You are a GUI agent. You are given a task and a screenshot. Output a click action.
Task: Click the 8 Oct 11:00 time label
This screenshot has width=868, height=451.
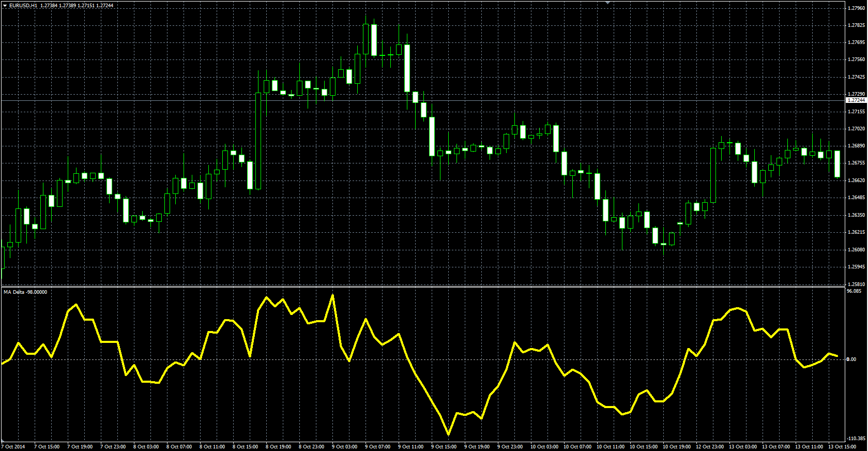212,446
